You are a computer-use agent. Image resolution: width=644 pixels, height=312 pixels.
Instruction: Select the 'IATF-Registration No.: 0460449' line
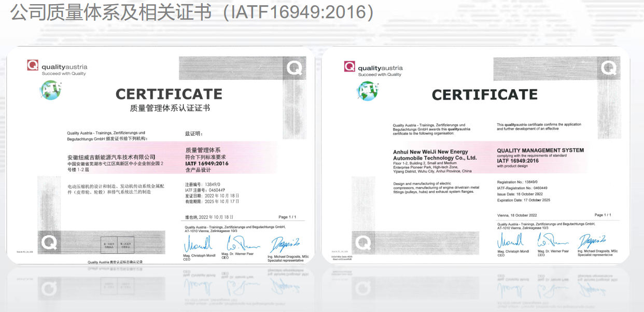tap(523, 188)
